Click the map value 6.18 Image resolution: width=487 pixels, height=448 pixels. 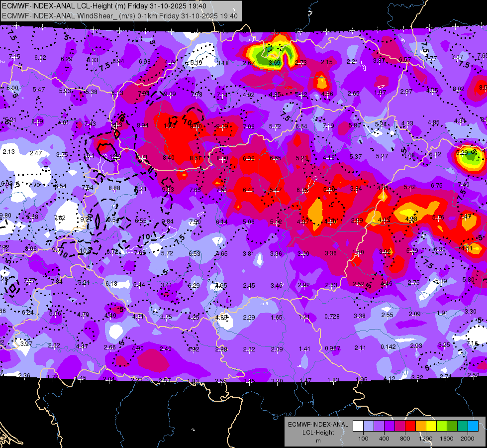(111, 284)
